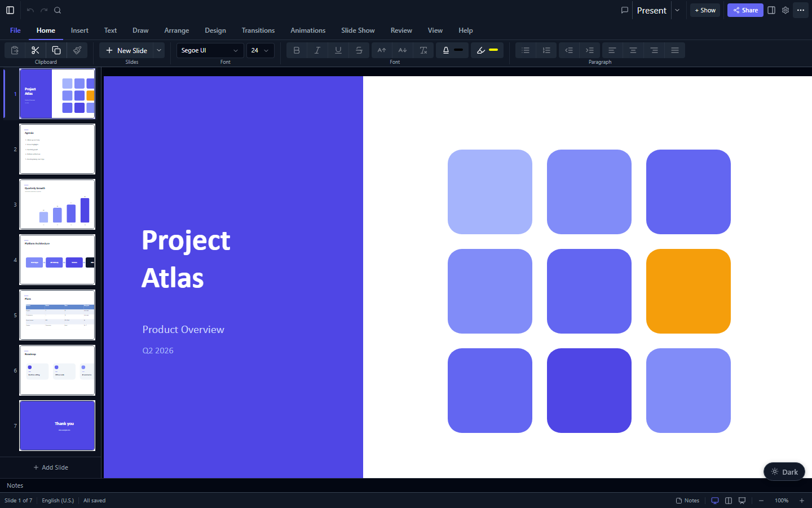Toggle the sidebar panel icon at top left
The height and width of the screenshot is (508, 812).
[10, 10]
